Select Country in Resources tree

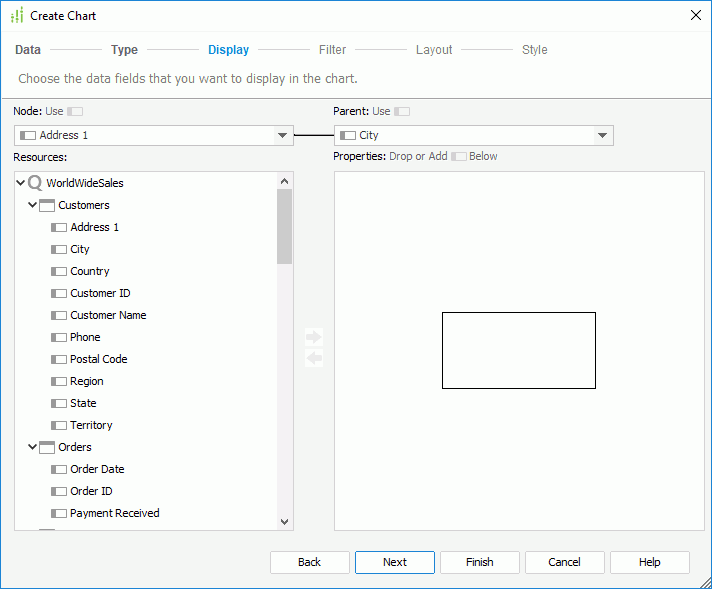(x=90, y=271)
